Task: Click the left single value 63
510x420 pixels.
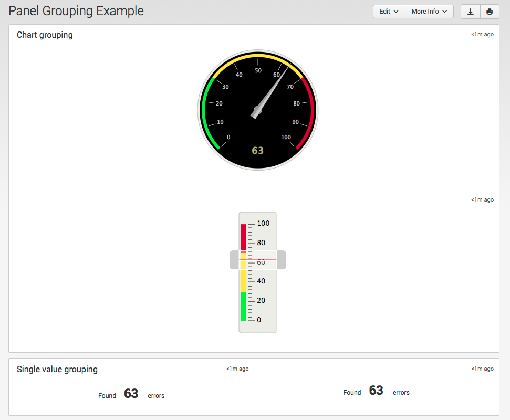Action: pyautogui.click(x=131, y=393)
